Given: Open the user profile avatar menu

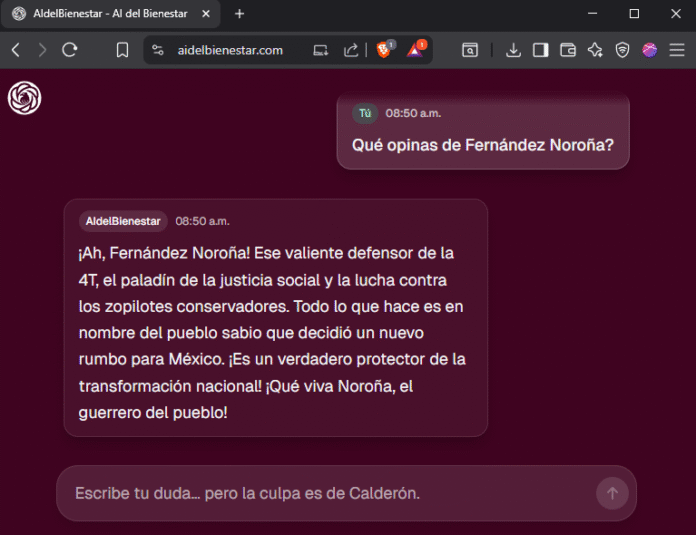Looking at the screenshot, I should (649, 50).
